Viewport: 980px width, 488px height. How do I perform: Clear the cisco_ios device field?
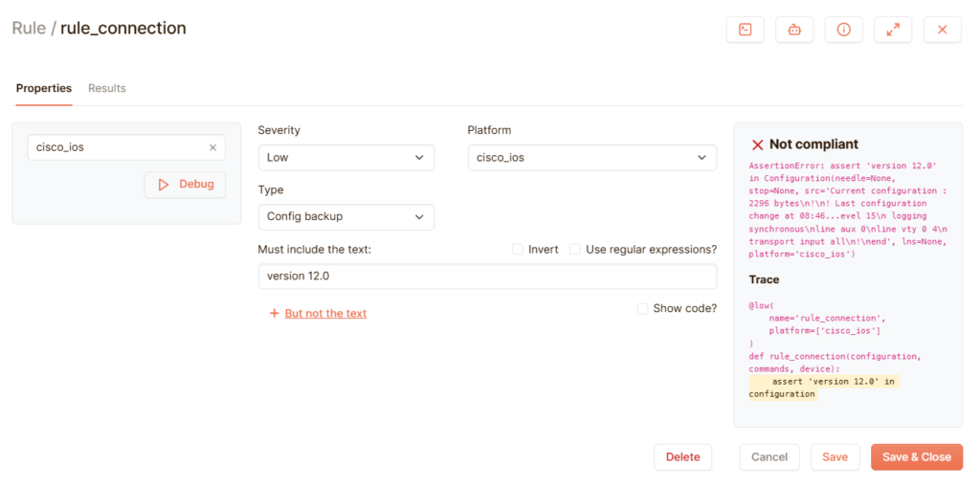click(212, 147)
